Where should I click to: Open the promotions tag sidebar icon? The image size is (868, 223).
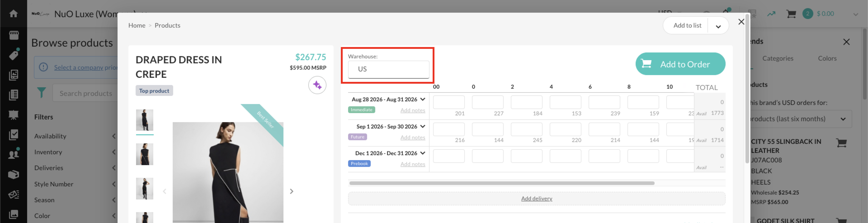pos(14,194)
